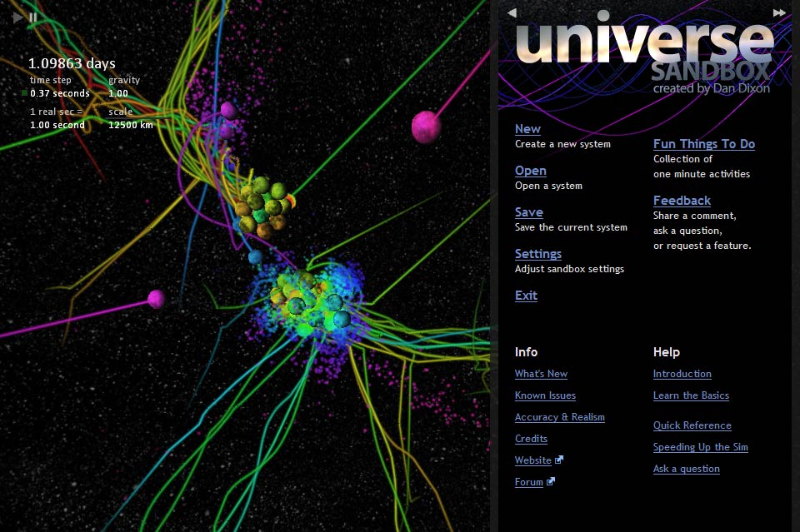This screenshot has height=532, width=800.
Task: Open Speeding Up the Sim help
Action: coord(701,447)
